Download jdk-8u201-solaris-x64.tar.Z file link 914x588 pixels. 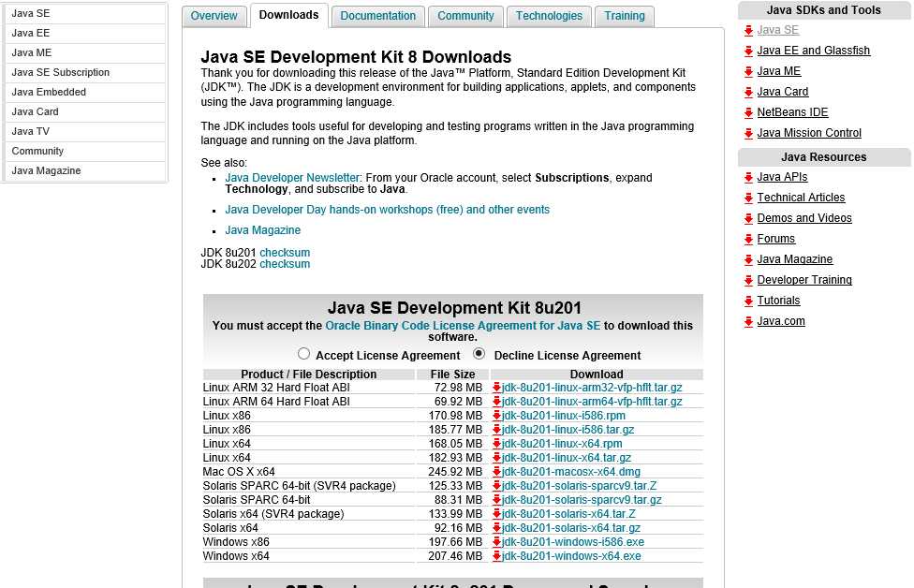[x=568, y=514]
